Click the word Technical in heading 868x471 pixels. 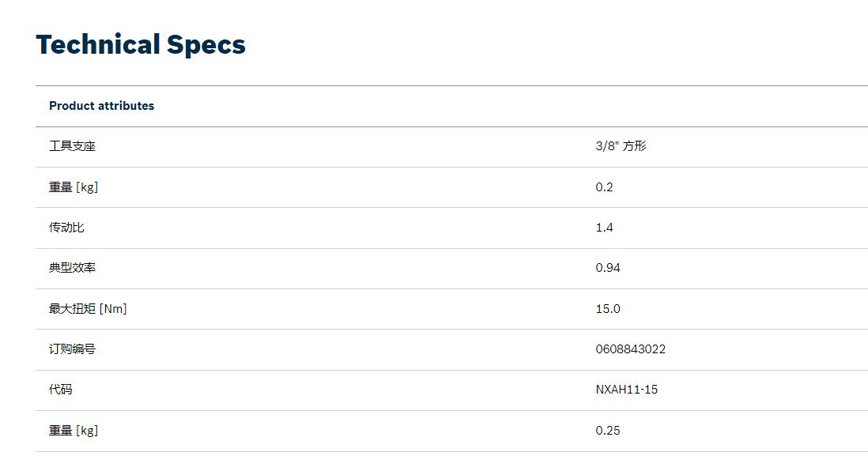pyautogui.click(x=98, y=44)
